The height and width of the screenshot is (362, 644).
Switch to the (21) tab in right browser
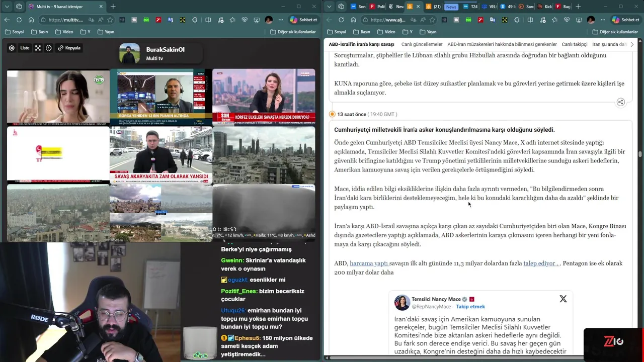(x=433, y=7)
